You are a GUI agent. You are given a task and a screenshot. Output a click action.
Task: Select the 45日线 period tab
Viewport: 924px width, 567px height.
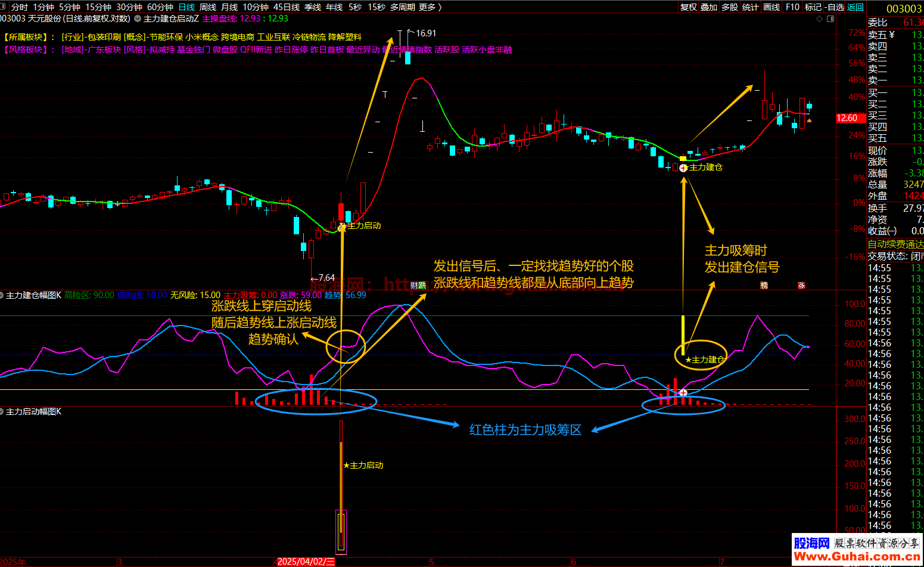coord(287,7)
